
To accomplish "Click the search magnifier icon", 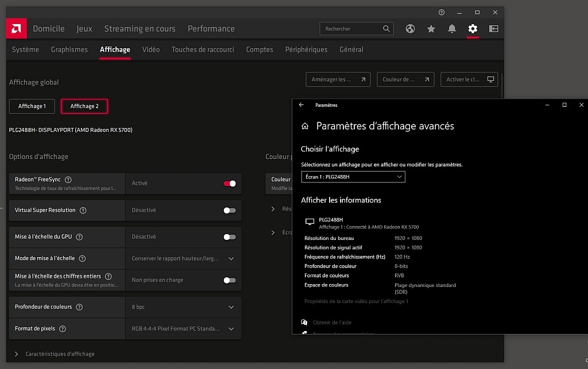I will [386, 29].
